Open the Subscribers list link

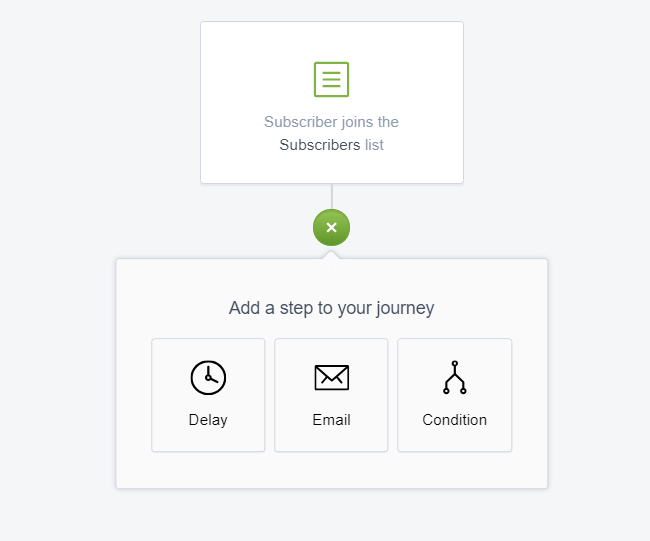[320, 145]
